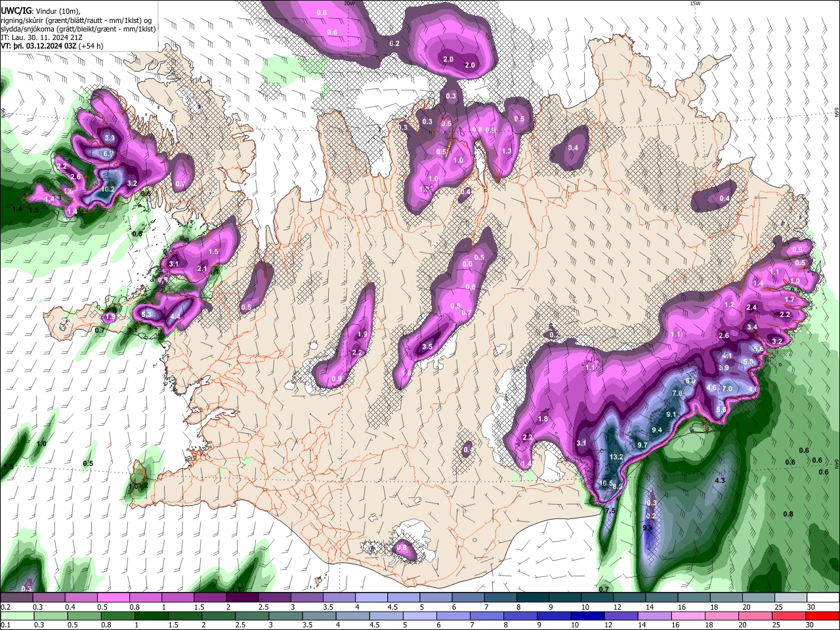Select the 10.2 value in the Westfjords
The width and height of the screenshot is (840, 630).
tap(108, 190)
